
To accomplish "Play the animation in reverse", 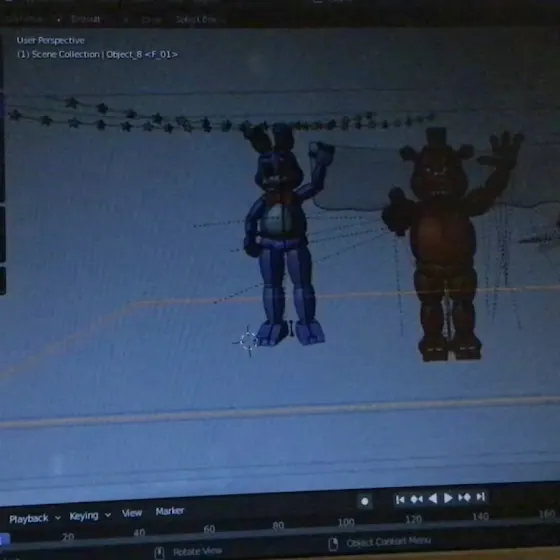I will pos(433,498).
